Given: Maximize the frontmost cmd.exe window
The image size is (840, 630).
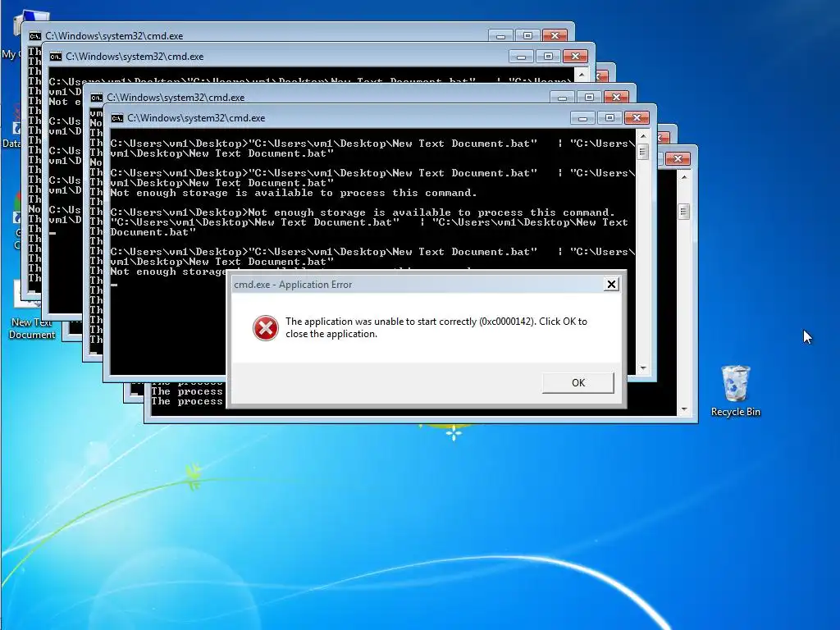Looking at the screenshot, I should point(609,118).
